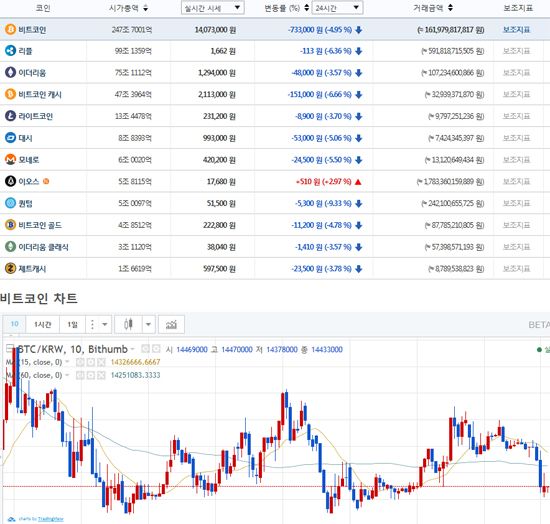The image size is (550, 524).
Task: Click the TradingView link below the chart
Action: click(51, 519)
